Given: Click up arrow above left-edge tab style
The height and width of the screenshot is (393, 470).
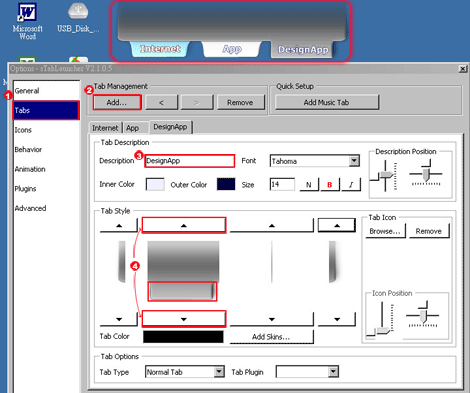Looking at the screenshot, I should click(119, 225).
